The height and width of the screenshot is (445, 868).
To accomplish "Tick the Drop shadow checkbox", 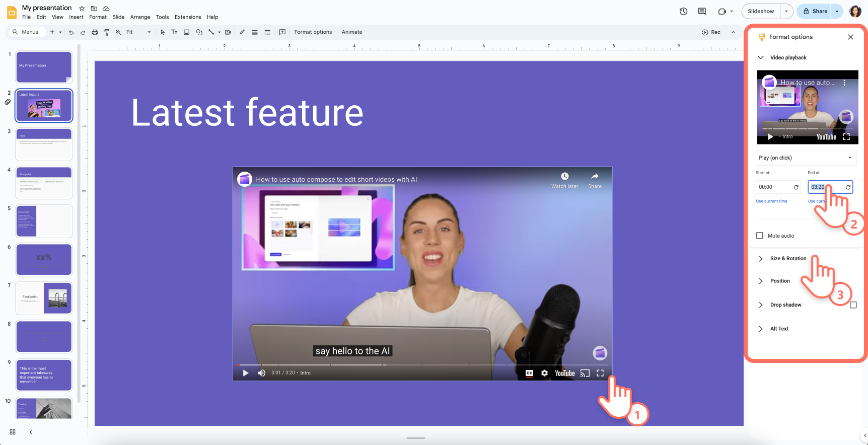I will pyautogui.click(x=853, y=305).
